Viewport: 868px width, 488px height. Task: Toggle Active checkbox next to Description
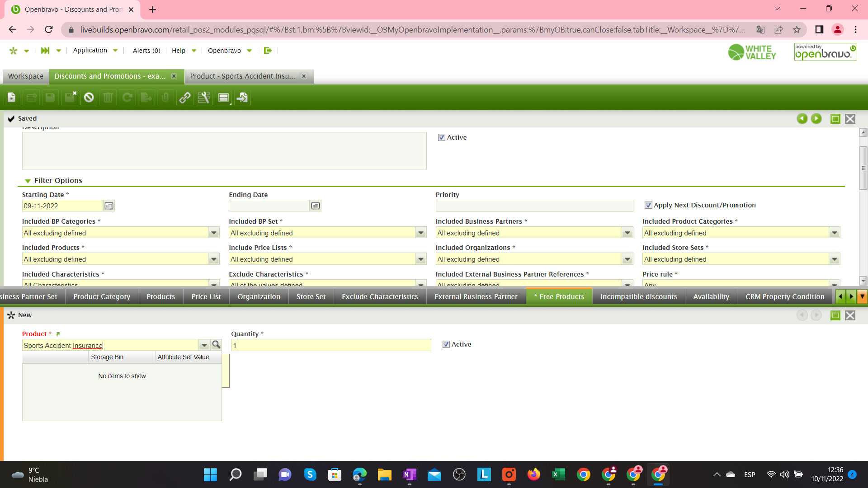pos(442,138)
